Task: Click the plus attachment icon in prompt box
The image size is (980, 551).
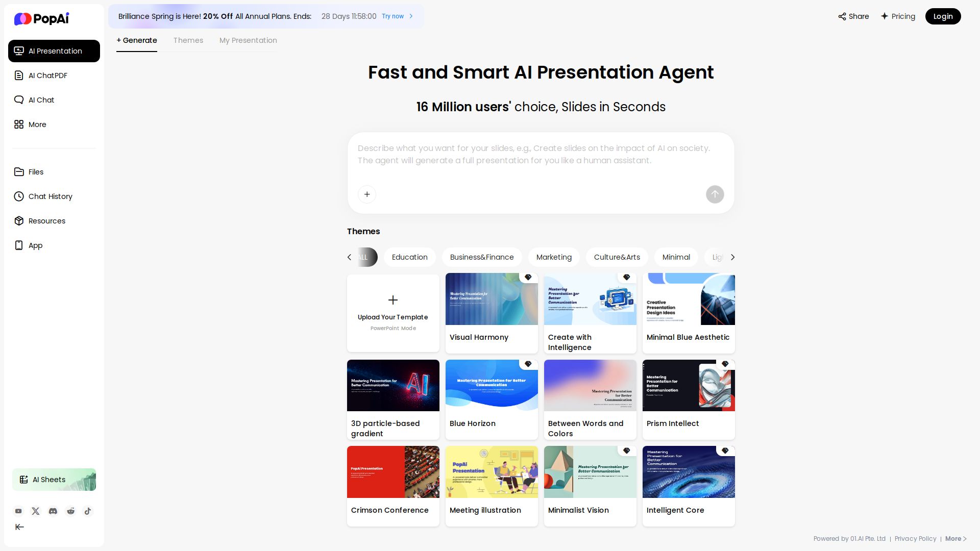Action: point(367,194)
